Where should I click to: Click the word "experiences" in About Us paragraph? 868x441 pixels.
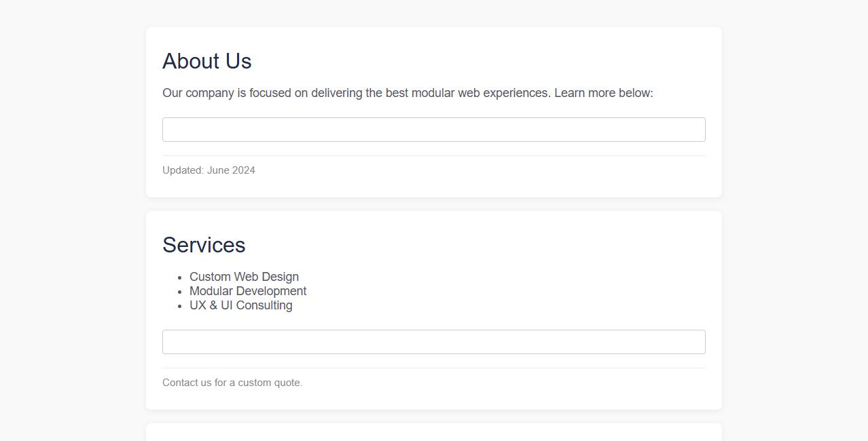pos(516,93)
